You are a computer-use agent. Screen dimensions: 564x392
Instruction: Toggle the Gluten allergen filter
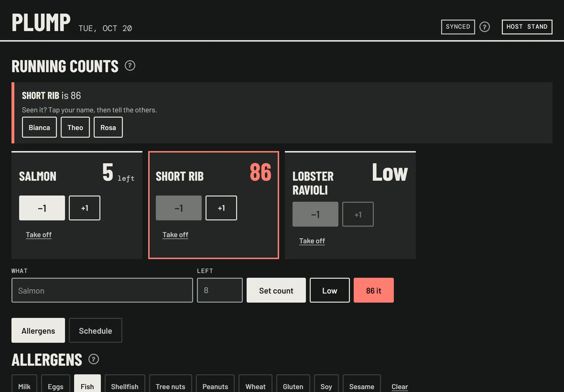click(293, 383)
